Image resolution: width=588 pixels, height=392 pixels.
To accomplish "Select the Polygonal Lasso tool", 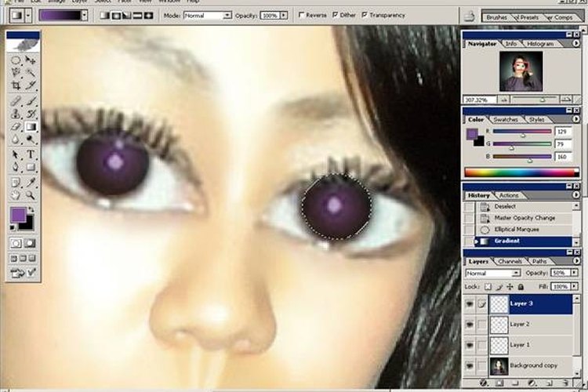I will (x=16, y=73).
